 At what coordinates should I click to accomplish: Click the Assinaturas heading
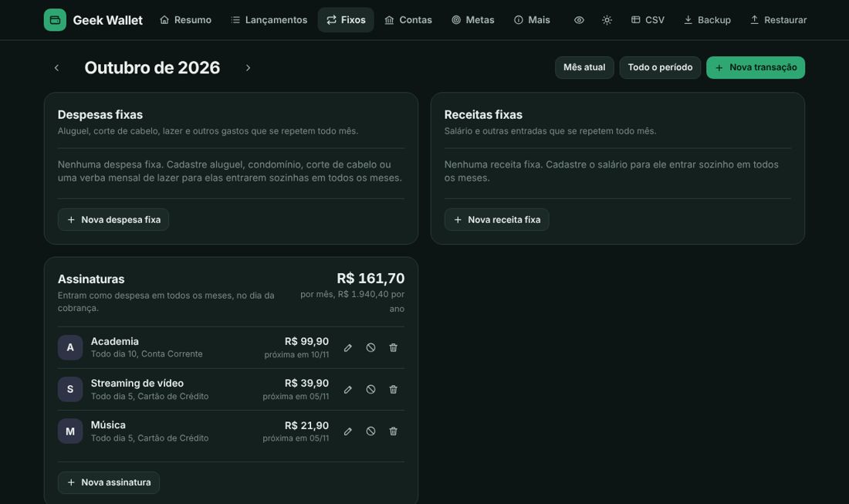[x=91, y=279]
